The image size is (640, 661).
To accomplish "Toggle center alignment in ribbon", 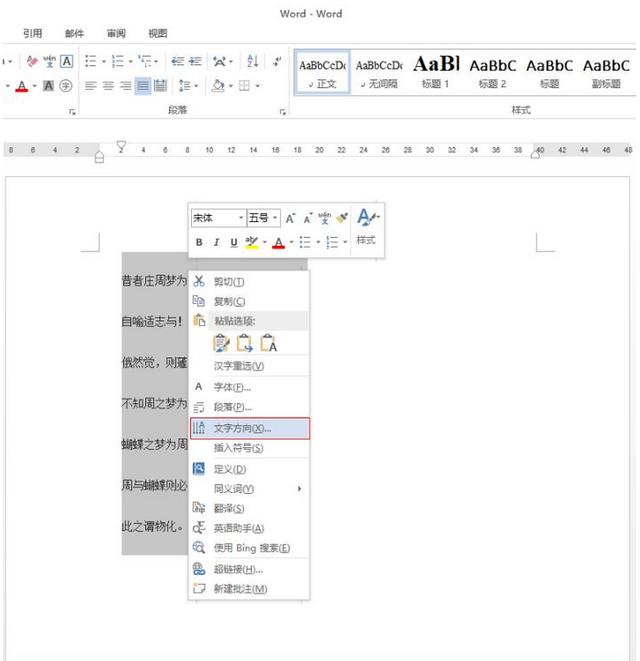I will click(108, 86).
